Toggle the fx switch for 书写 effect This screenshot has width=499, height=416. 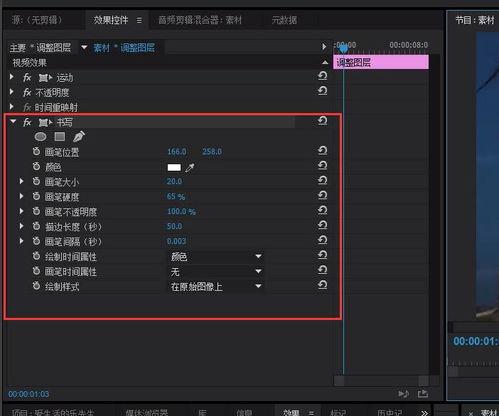pos(27,122)
